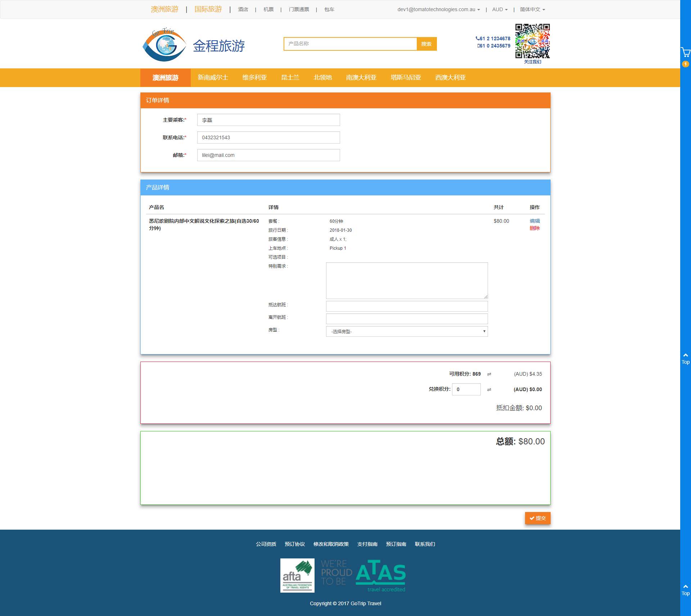Image resolution: width=691 pixels, height=616 pixels.
Task: Click the points exchange arrows icon
Action: coord(489,390)
